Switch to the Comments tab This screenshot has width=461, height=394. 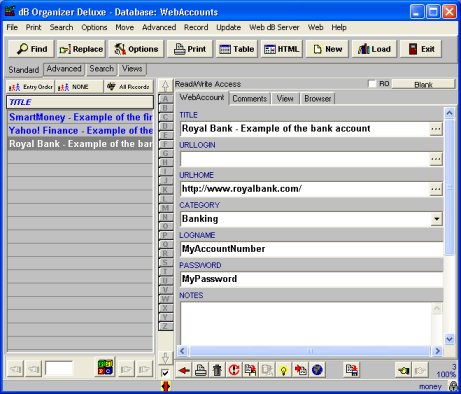click(x=249, y=99)
